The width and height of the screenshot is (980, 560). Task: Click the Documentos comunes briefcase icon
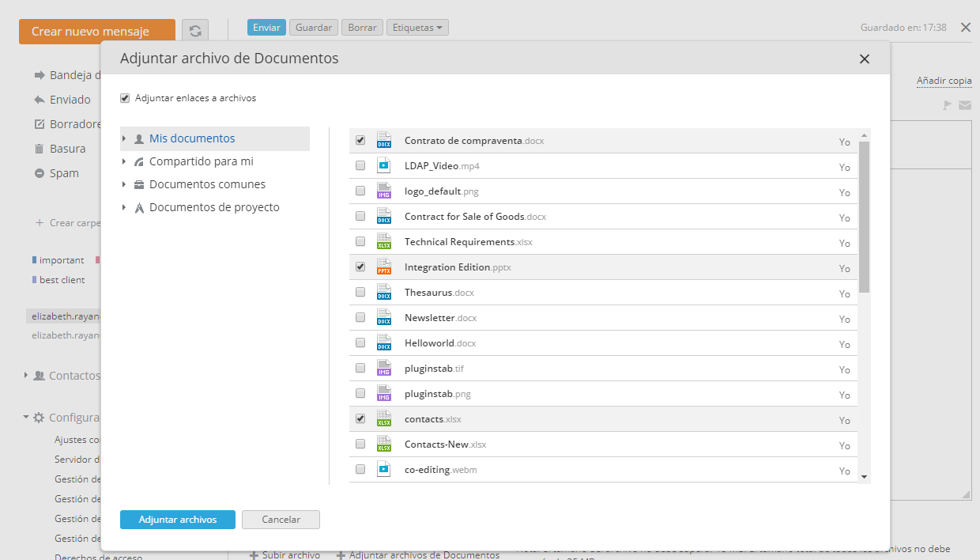point(139,185)
